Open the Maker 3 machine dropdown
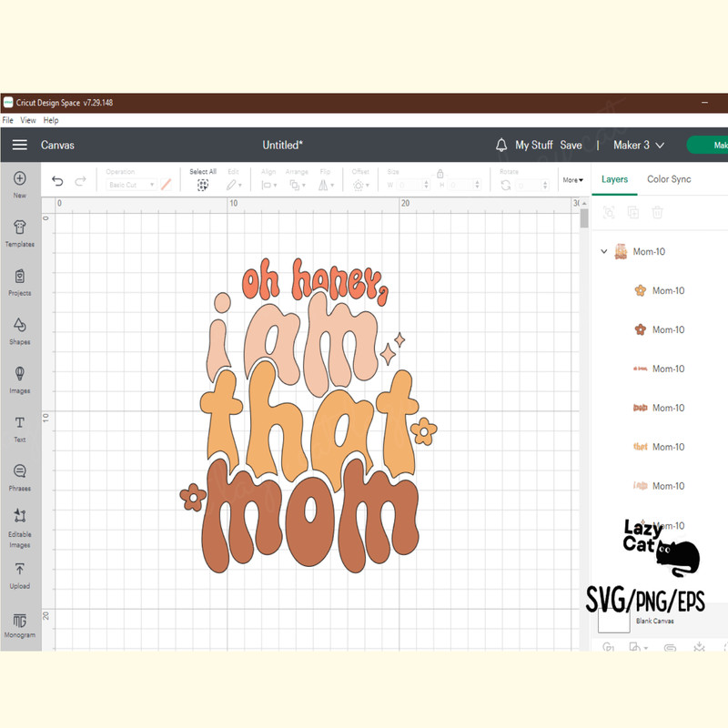Image resolution: width=728 pixels, height=728 pixels. (638, 145)
